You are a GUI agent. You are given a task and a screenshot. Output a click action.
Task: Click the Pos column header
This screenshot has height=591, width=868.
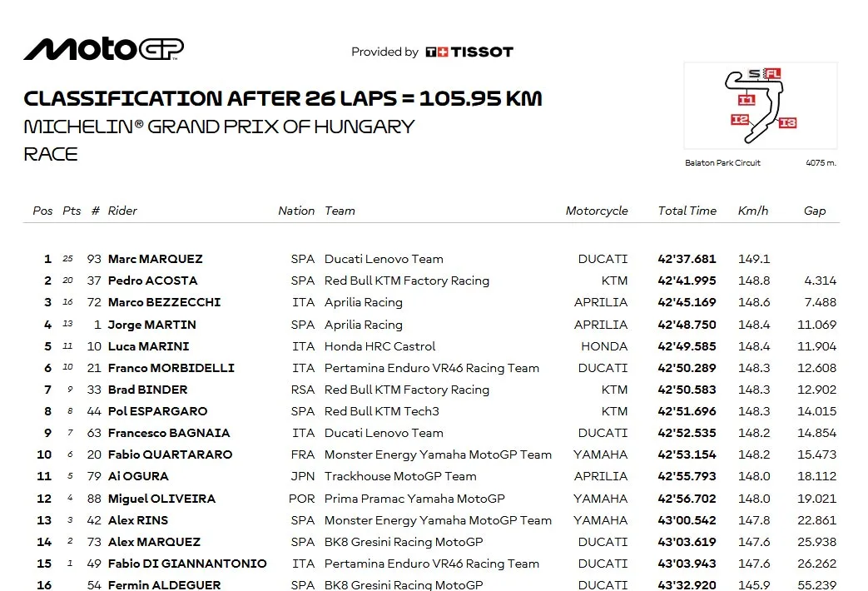(x=42, y=211)
